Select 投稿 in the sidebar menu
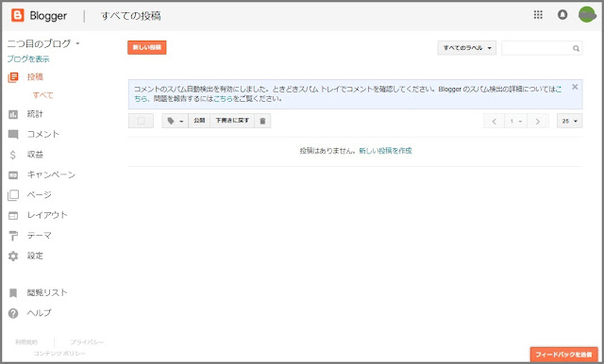This screenshot has height=364, width=604. click(x=35, y=77)
